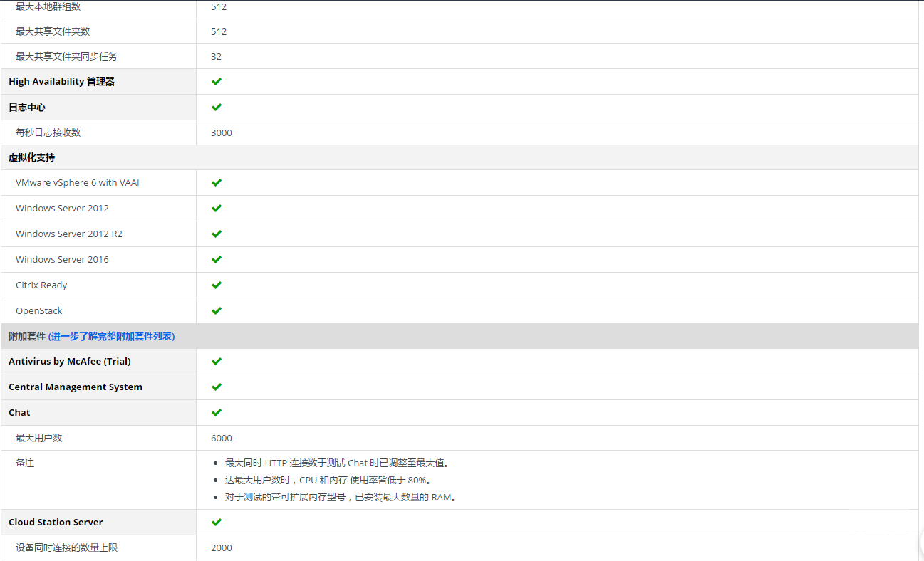Image resolution: width=924 pixels, height=561 pixels.
Task: Click the Citrix Ready label
Action: [41, 285]
